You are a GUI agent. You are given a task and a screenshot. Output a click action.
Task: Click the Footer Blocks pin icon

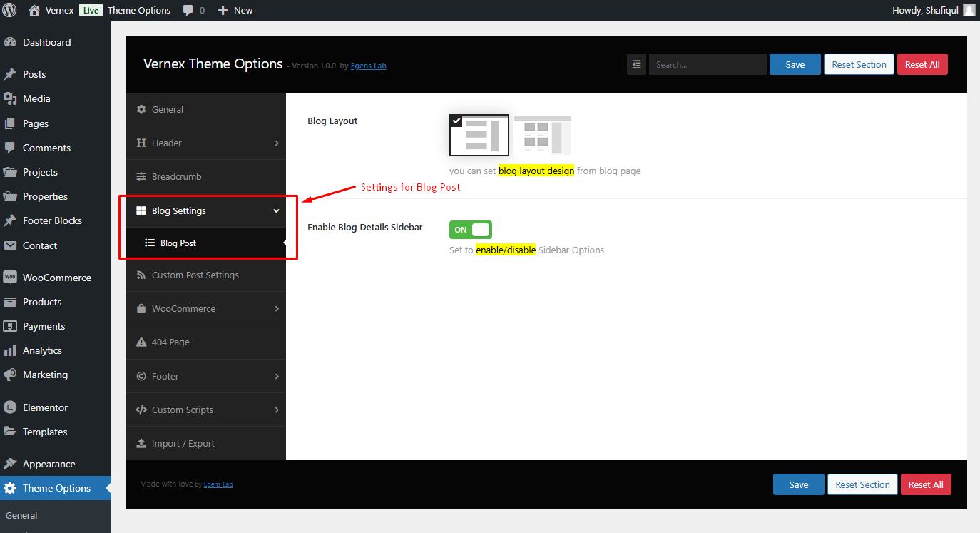[10, 220]
